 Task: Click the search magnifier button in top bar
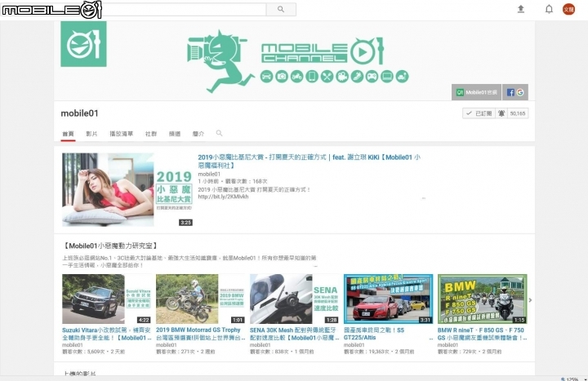pos(281,9)
